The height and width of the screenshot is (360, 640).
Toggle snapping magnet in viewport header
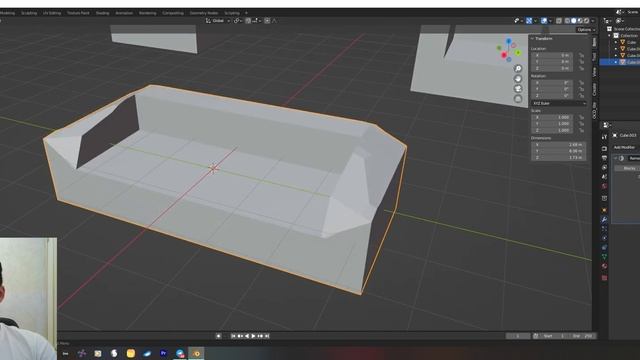248,20
